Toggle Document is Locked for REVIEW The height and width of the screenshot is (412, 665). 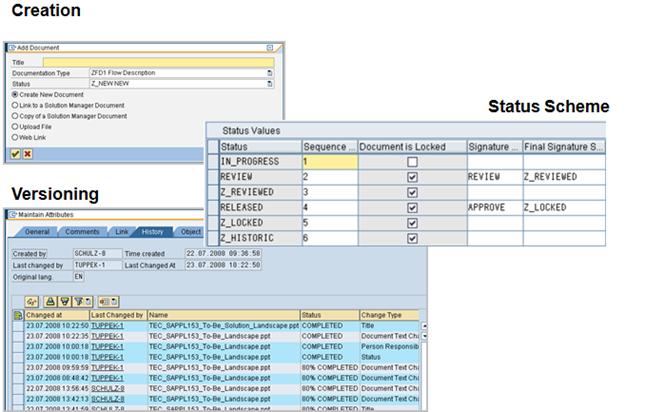[x=412, y=177]
